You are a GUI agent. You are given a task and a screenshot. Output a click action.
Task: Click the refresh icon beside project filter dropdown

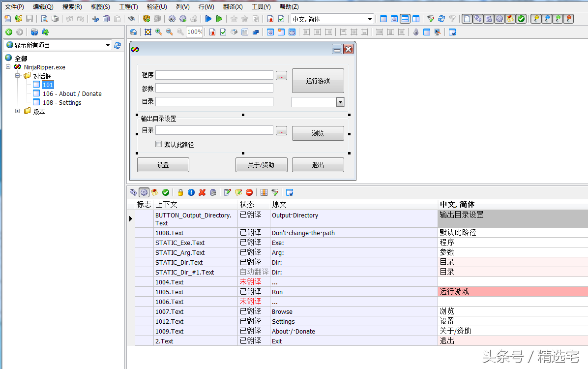tap(118, 45)
